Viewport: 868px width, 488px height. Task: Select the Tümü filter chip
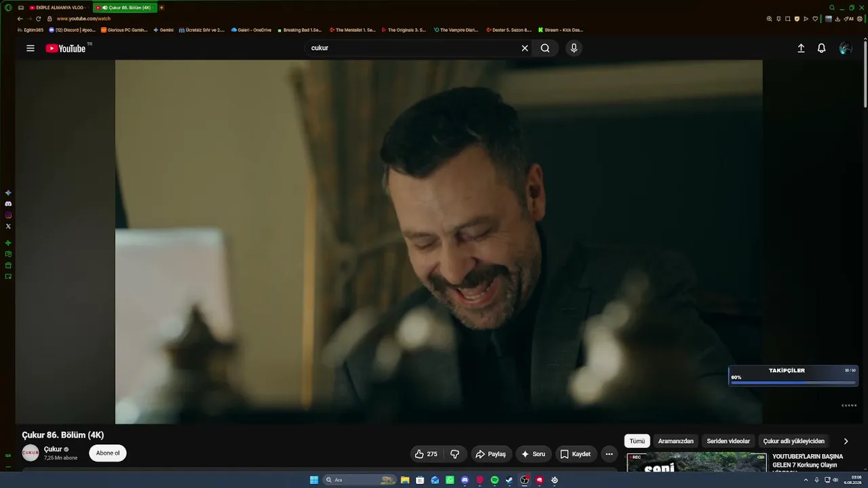pos(637,441)
